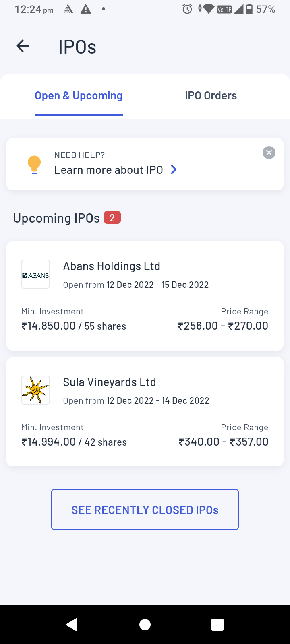290x644 pixels.
Task: Tap the back arrow in the header
Action: [x=23, y=46]
